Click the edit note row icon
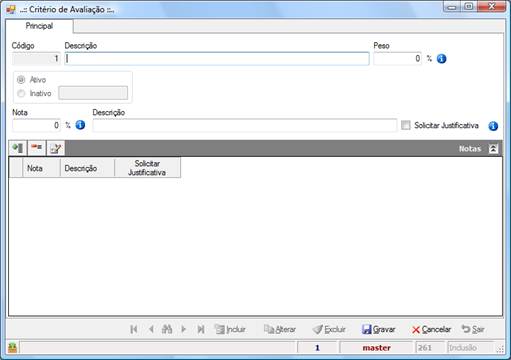This screenshot has width=511, height=360. (56, 148)
